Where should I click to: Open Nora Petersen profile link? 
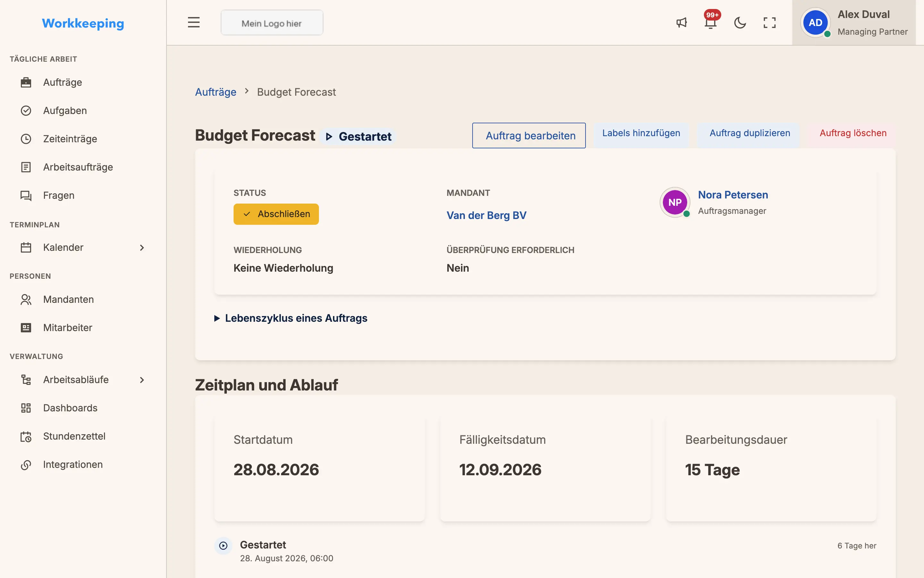(x=733, y=195)
